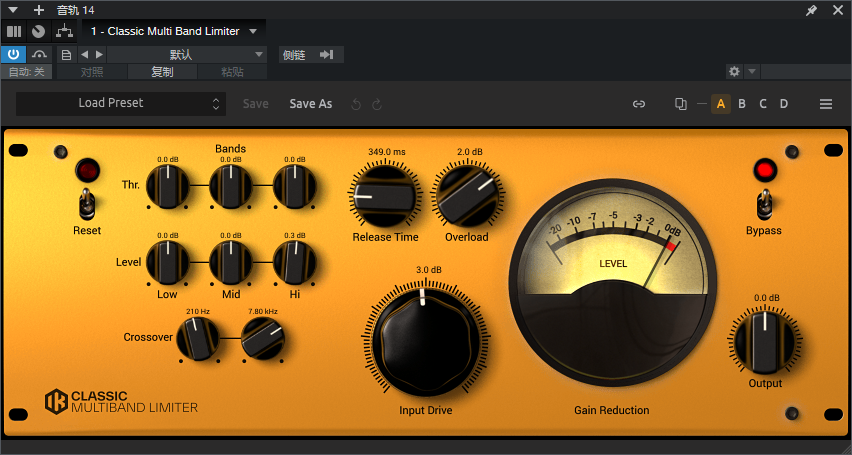The image size is (852, 455).
Task: Close the plugin window
Action: (x=837, y=10)
